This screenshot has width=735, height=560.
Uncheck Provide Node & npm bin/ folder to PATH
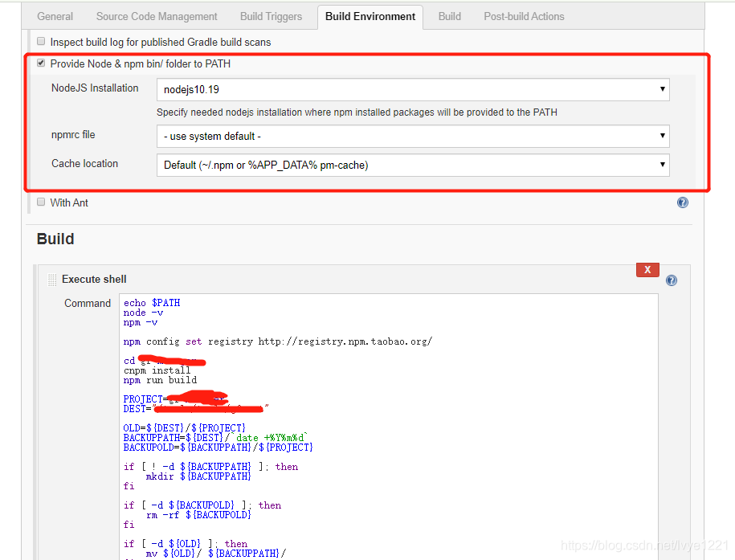pos(41,63)
